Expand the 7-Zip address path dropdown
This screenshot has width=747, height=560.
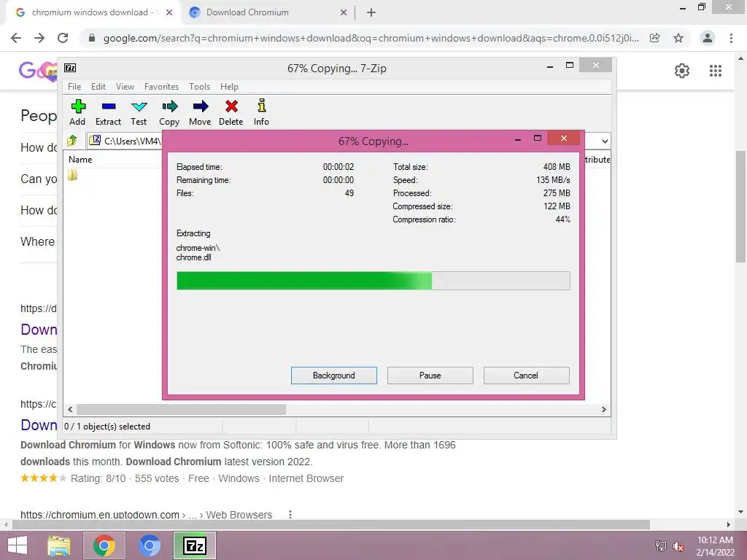(x=605, y=141)
